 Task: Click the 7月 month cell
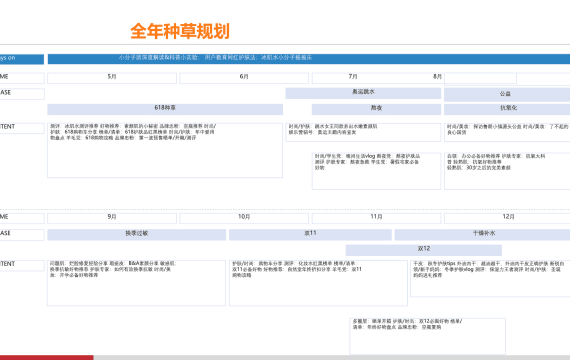coord(376,78)
